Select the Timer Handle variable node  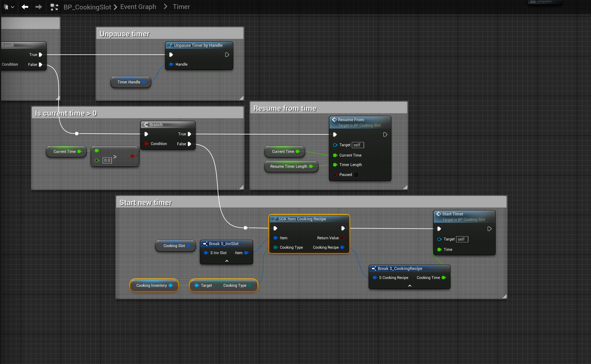[x=129, y=82]
